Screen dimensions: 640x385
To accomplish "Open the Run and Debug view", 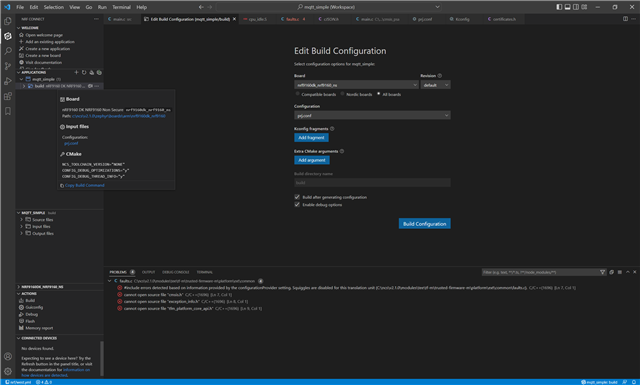I will click(8, 81).
